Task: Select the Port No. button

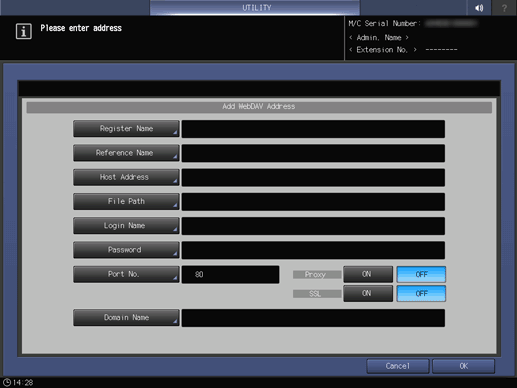Action: (x=126, y=274)
